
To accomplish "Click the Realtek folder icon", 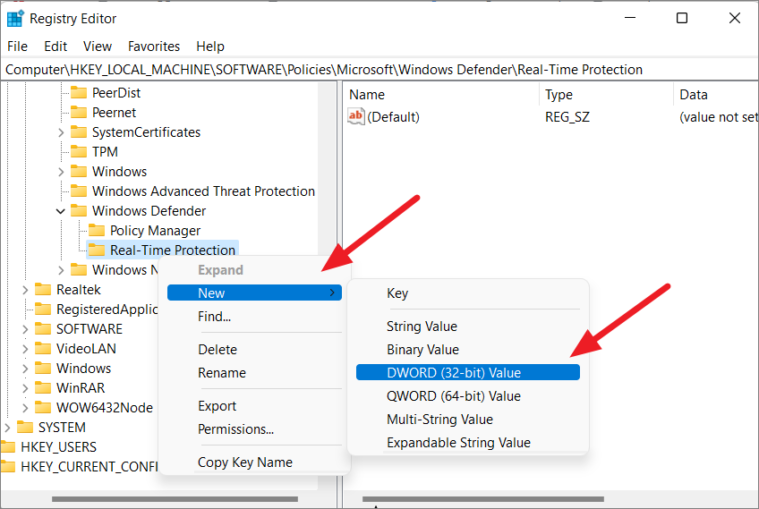I will point(43,289).
